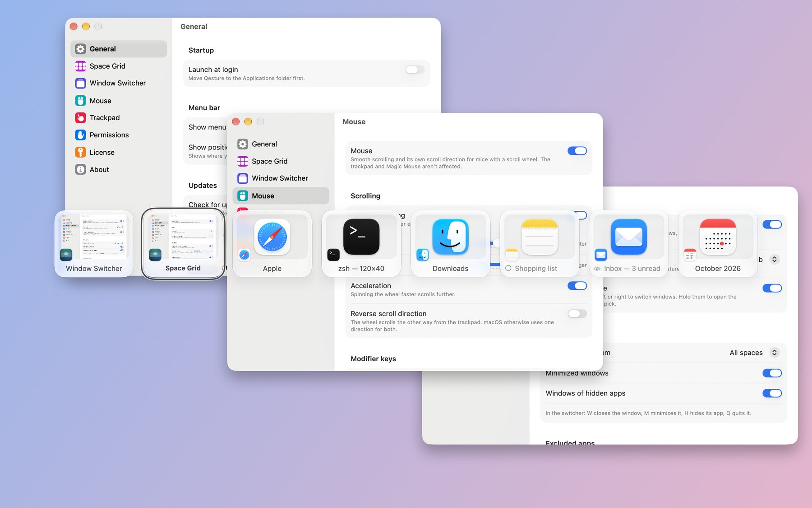The height and width of the screenshot is (508, 812).
Task: Open Trackpad settings in the General window sidebar
Action: point(118,118)
